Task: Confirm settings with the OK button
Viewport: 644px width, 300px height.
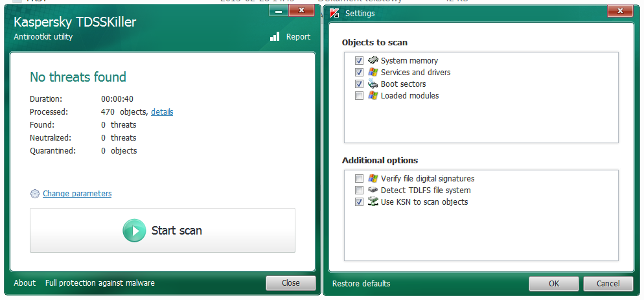Action: (x=554, y=284)
